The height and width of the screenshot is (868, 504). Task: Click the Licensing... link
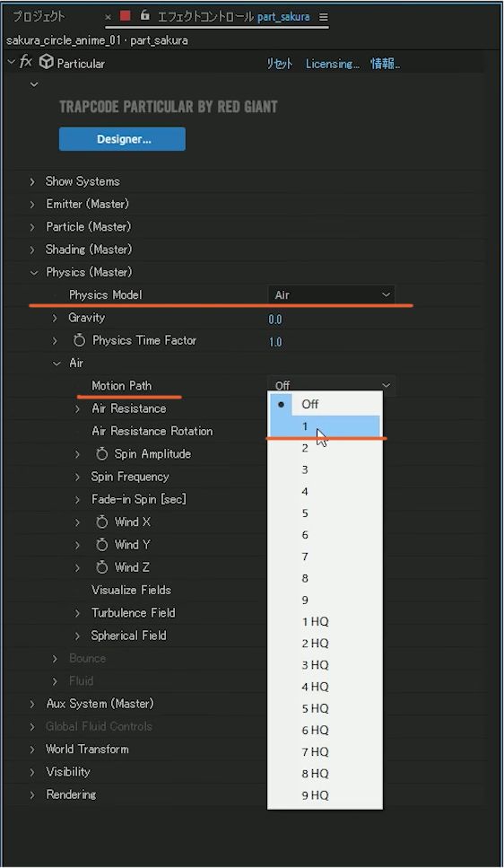(x=333, y=64)
